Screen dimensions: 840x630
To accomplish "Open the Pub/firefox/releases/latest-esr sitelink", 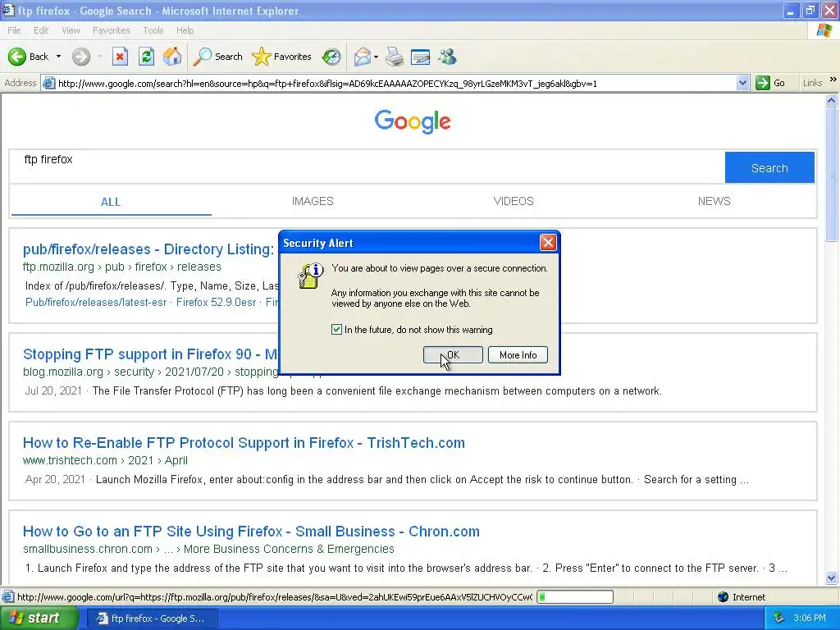I will click(96, 302).
